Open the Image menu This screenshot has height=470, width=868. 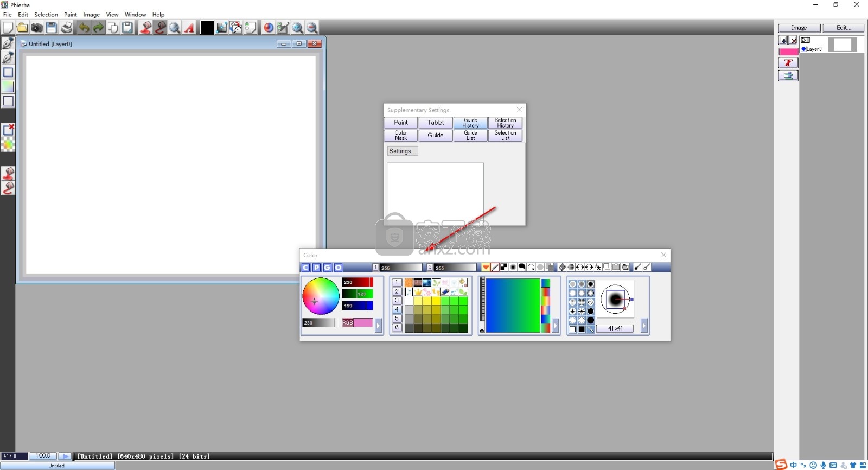point(91,15)
